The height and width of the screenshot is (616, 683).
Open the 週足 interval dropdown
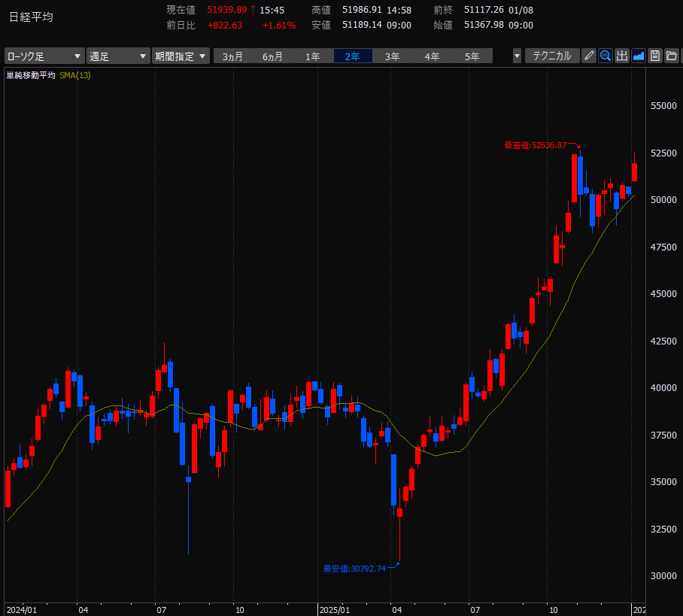(x=118, y=56)
